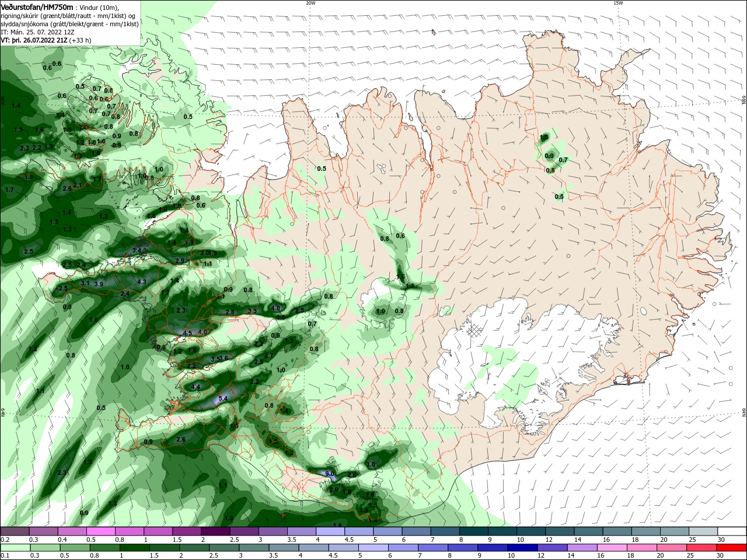Click the Veðurstofan/HM750m title text

[37, 6]
